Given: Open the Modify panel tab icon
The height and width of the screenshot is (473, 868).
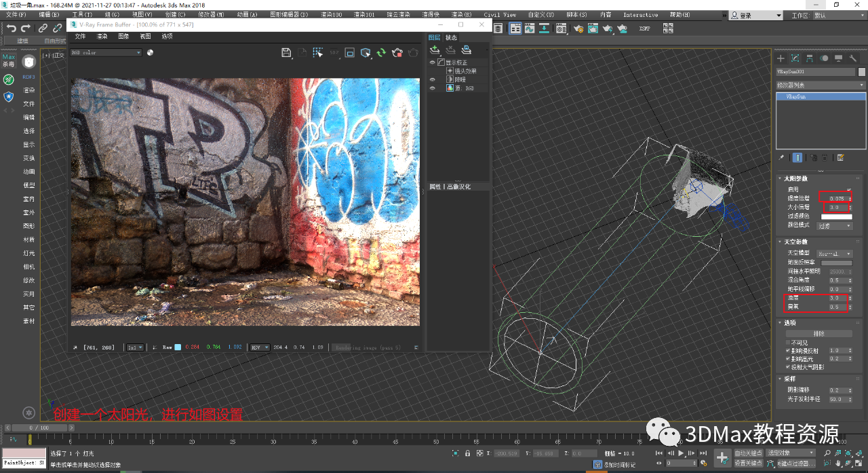Looking at the screenshot, I should pos(795,58).
